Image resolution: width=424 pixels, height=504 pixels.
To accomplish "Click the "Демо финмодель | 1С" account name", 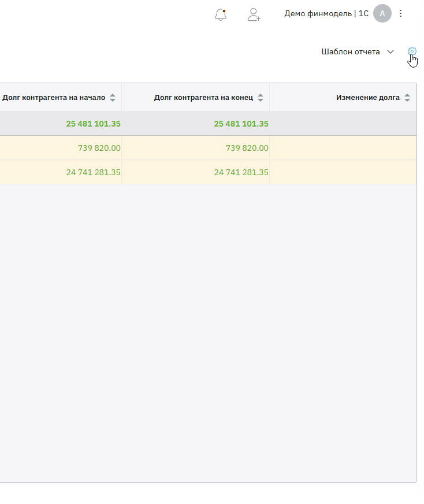I will tap(326, 13).
